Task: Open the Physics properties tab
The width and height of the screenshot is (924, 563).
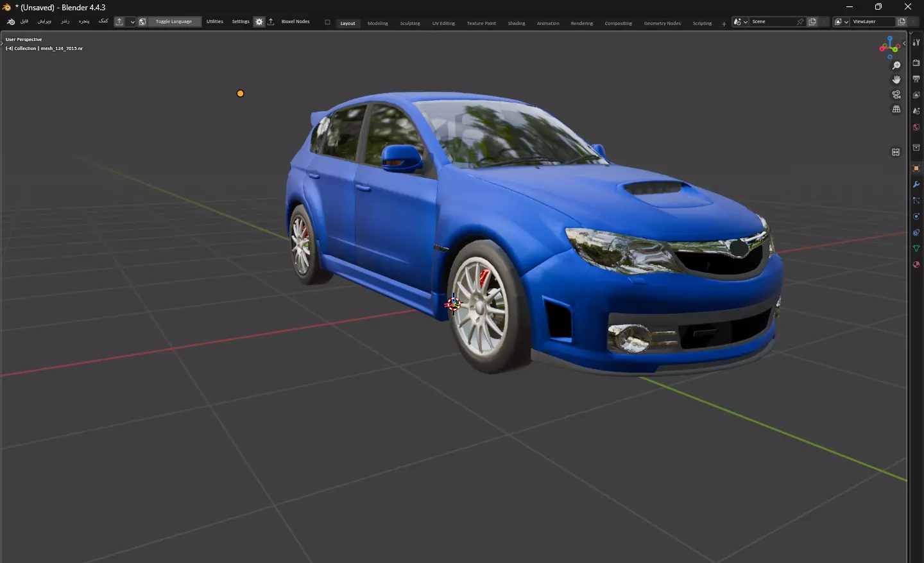Action: [916, 216]
